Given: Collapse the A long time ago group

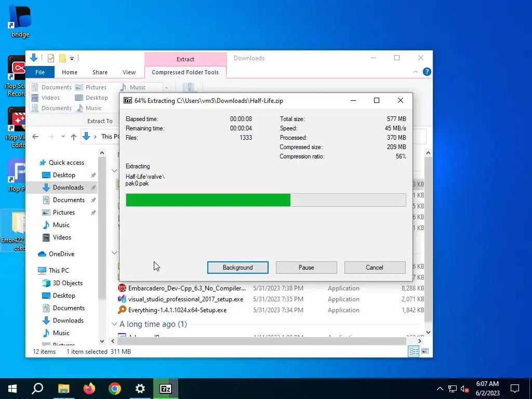Looking at the screenshot, I should (114, 324).
